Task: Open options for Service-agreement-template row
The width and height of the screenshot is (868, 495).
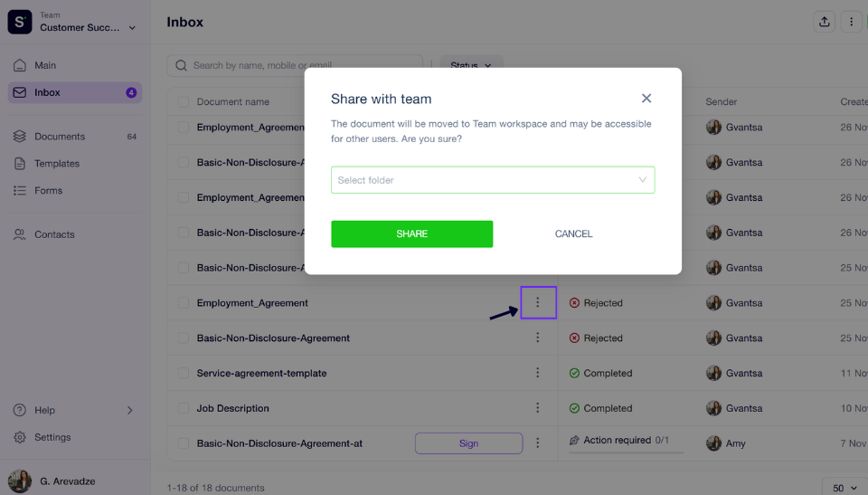Action: tap(537, 373)
